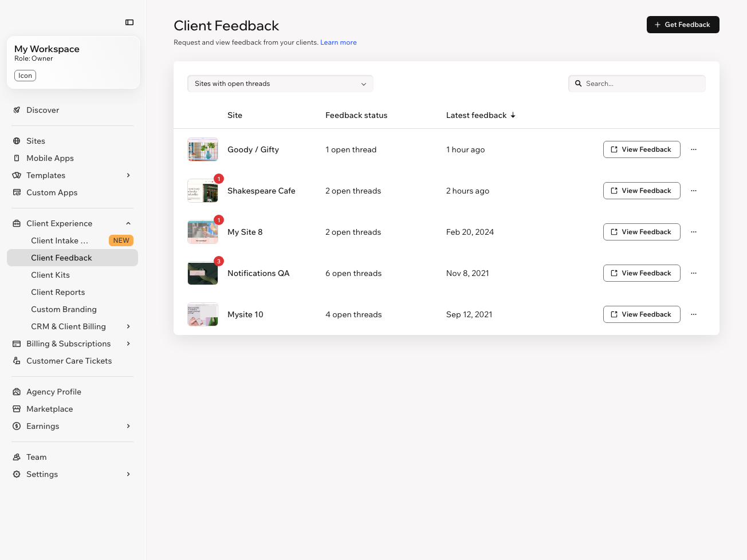This screenshot has height=560, width=747.
Task: Click the Team people icon
Action: coord(17,457)
